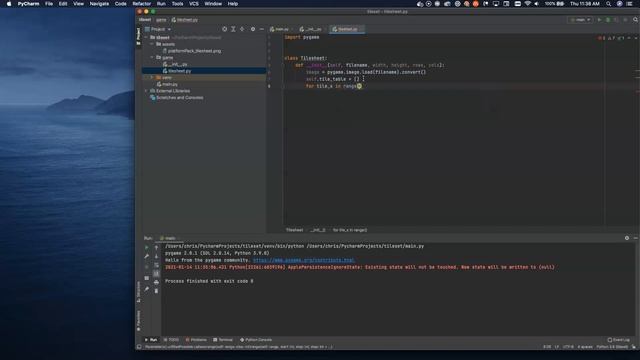
Task: Locate current file in Project tree icon
Action: tap(224, 29)
